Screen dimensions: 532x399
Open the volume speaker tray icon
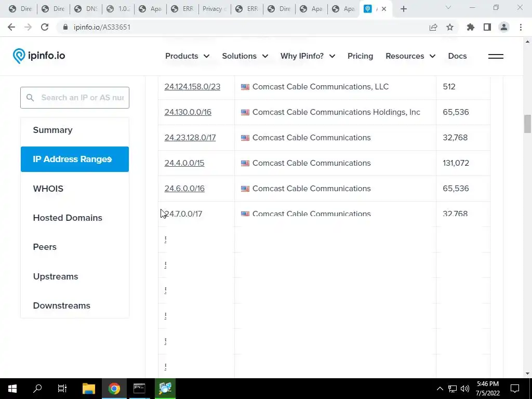click(465, 389)
